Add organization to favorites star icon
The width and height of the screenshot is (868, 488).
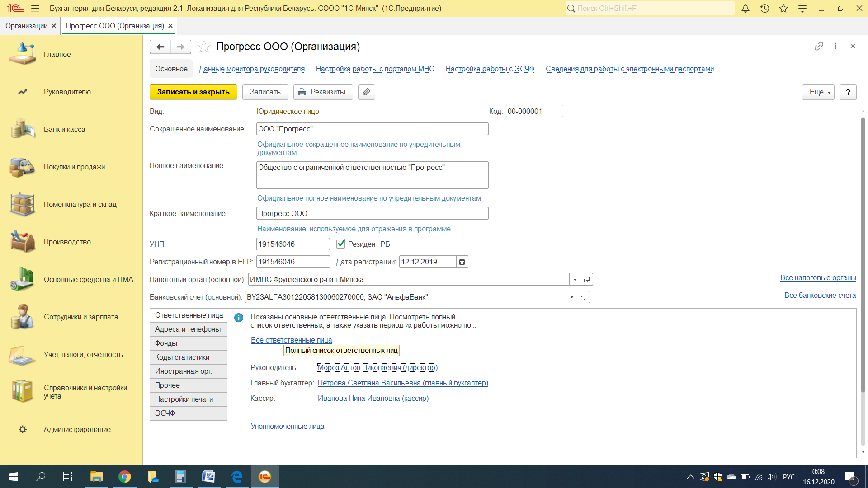(204, 47)
